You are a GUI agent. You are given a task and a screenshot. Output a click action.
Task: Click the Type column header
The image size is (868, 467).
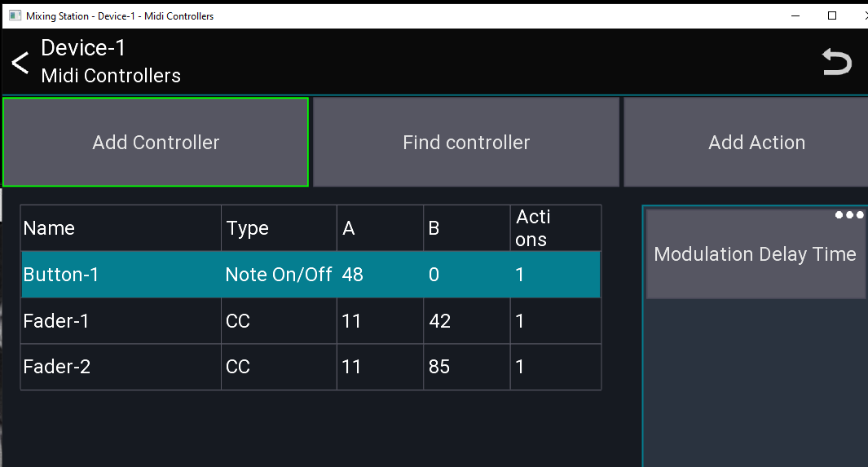pos(247,228)
